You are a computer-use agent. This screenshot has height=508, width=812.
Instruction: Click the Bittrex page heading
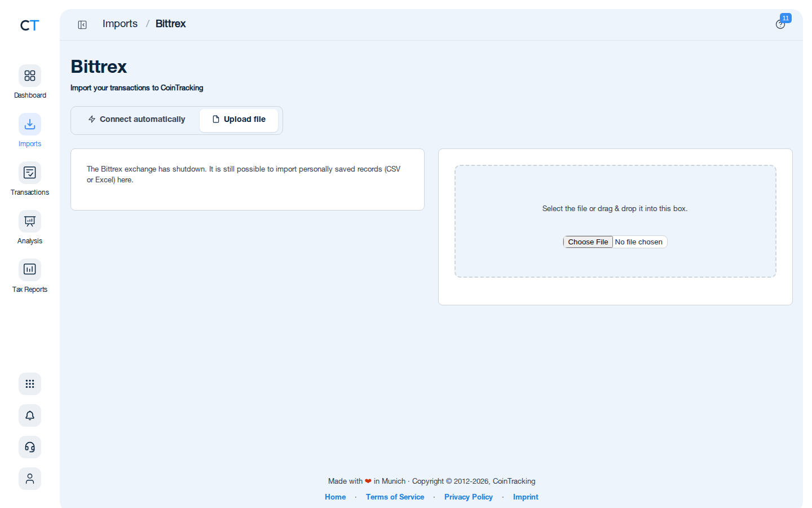99,67
